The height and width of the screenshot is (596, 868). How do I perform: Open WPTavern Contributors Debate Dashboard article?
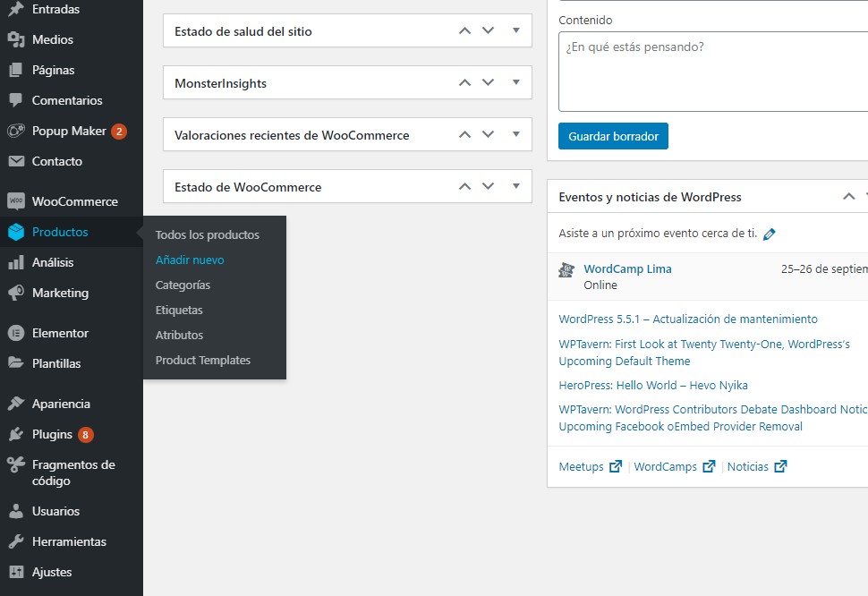click(712, 418)
